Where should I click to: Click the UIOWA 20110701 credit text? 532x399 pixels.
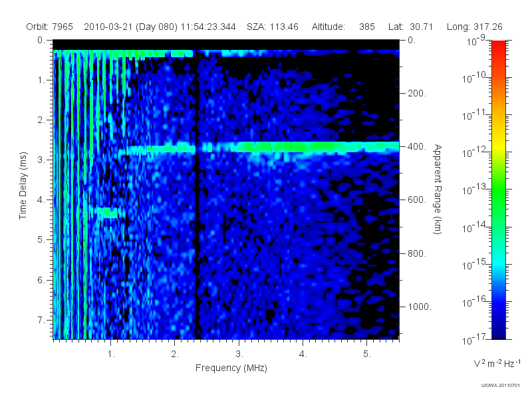500,386
